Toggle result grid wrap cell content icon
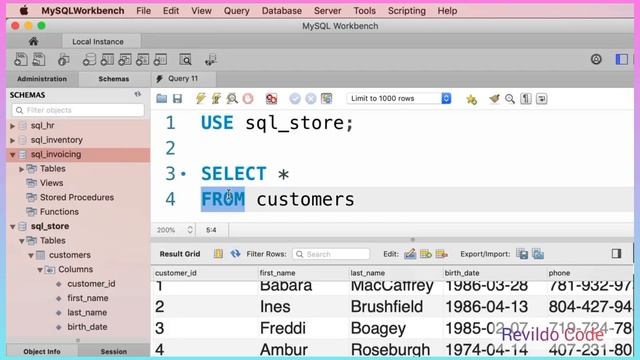Screen dimensions: 640x360 coord(218,254)
